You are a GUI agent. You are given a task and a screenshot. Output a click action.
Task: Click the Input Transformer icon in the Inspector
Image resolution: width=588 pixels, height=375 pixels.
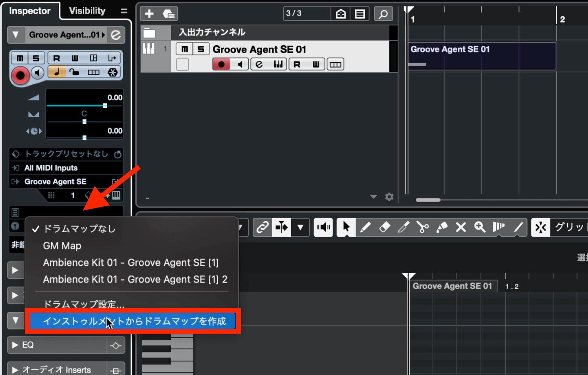[112, 58]
